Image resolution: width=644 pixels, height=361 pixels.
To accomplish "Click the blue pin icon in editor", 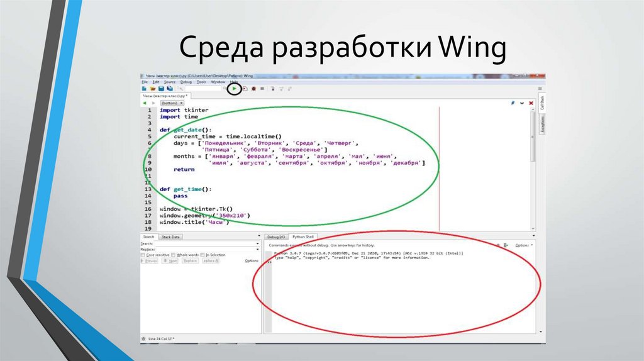I will [x=513, y=102].
